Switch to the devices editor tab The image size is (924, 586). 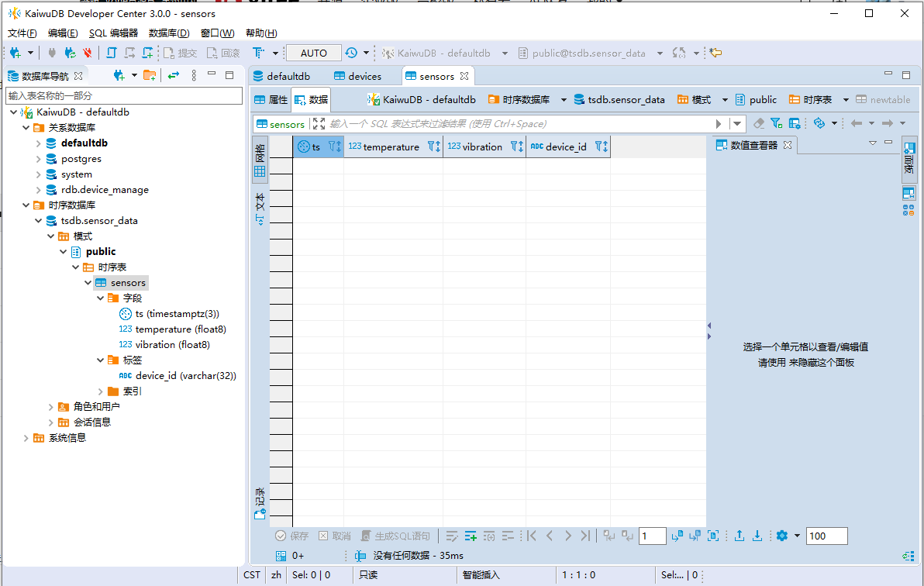pyautogui.click(x=358, y=76)
